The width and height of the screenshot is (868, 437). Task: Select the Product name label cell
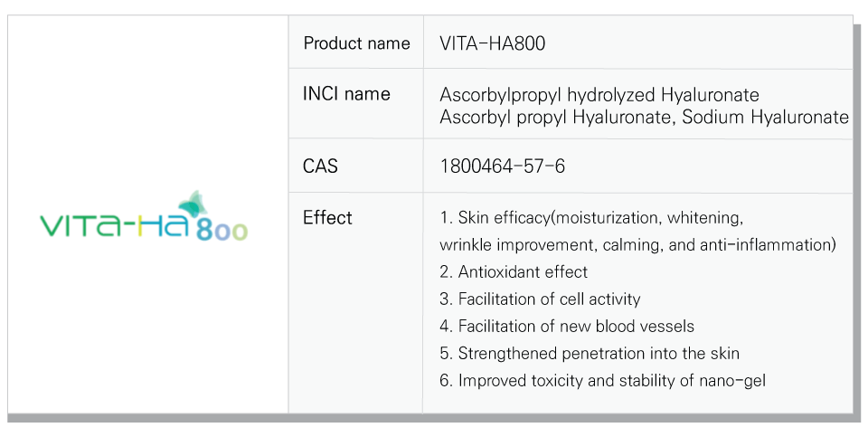[x=356, y=43]
